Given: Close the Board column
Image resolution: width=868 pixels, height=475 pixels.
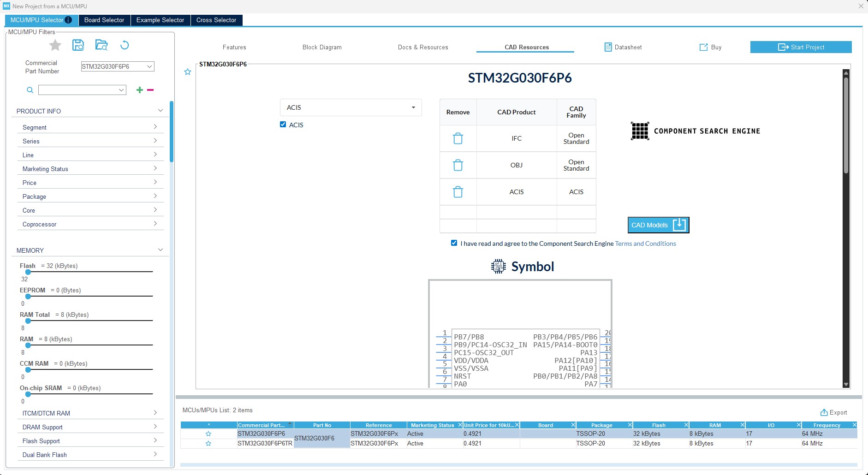Looking at the screenshot, I should 573,425.
